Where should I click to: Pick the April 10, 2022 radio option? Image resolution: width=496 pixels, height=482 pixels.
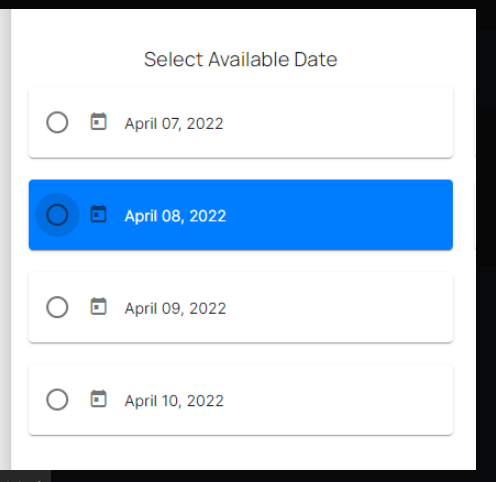pyautogui.click(x=57, y=399)
